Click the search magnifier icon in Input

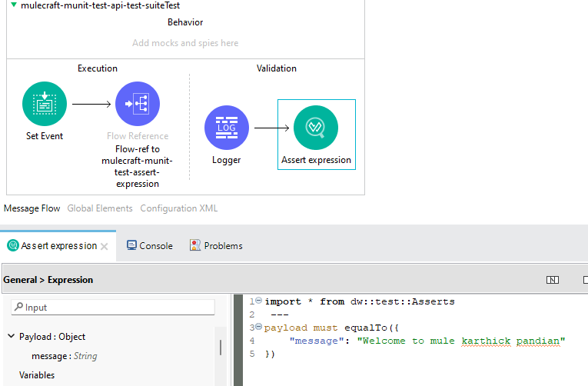(19, 308)
